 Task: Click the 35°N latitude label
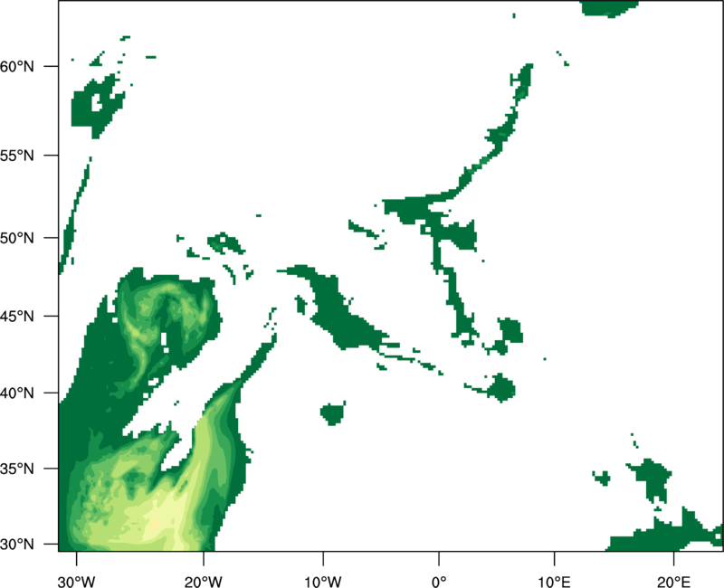pyautogui.click(x=17, y=469)
